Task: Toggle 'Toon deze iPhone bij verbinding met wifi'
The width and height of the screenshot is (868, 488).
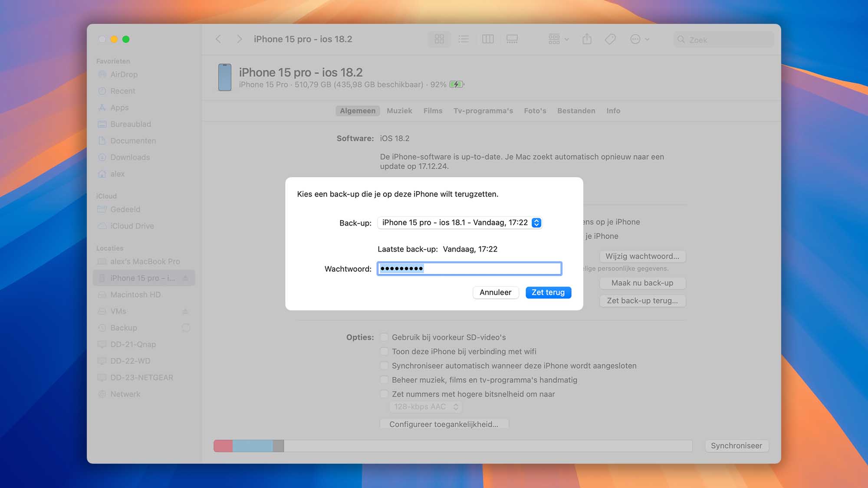Action: pos(384,351)
